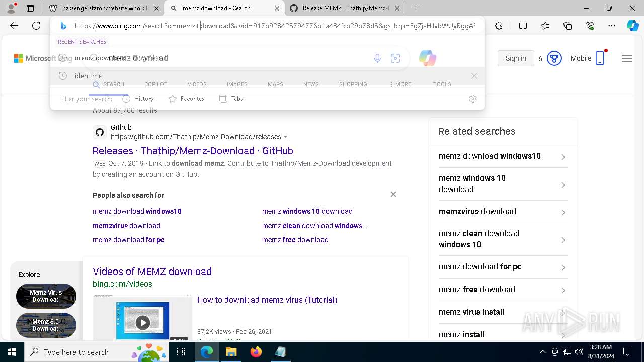Open Microsoft Rewards medal icon
This screenshot has width=644, height=362.
[x=554, y=58]
